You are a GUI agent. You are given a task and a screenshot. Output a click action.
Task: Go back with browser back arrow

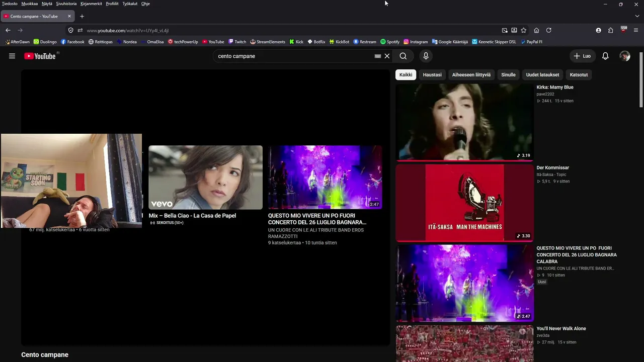point(8,30)
